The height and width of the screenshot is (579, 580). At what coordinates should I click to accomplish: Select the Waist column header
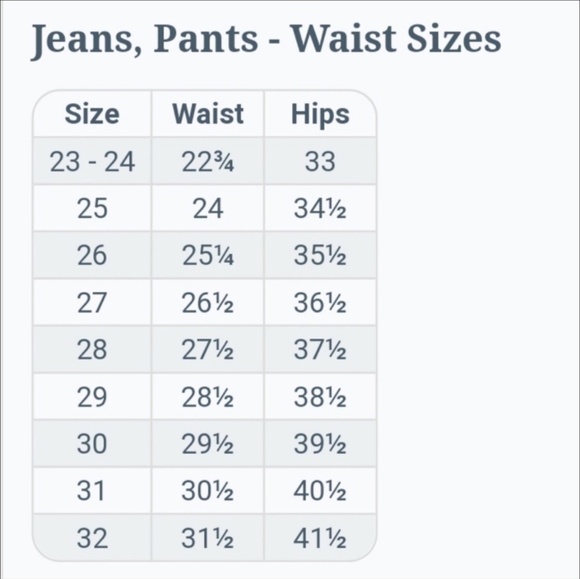pyautogui.click(x=208, y=114)
